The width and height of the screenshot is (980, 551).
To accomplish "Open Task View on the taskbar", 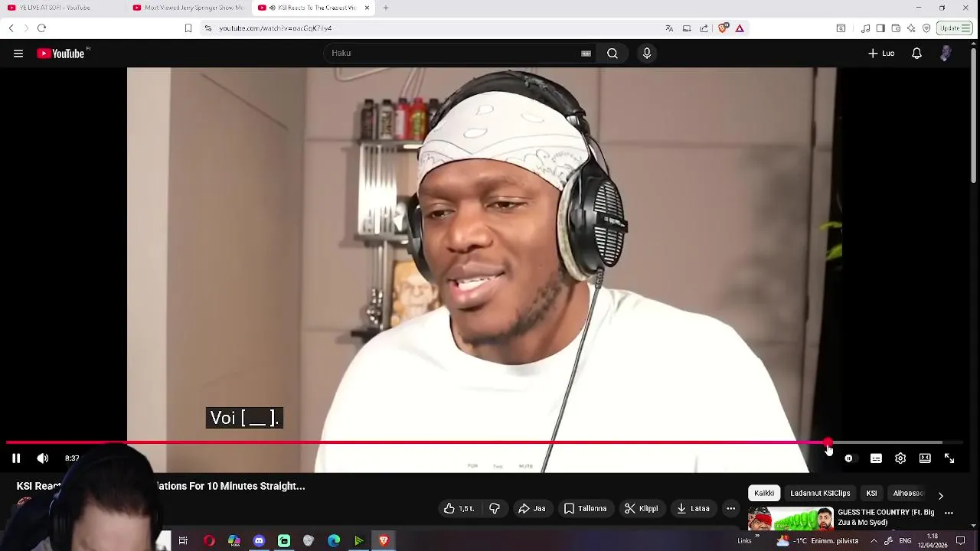I will point(183,541).
